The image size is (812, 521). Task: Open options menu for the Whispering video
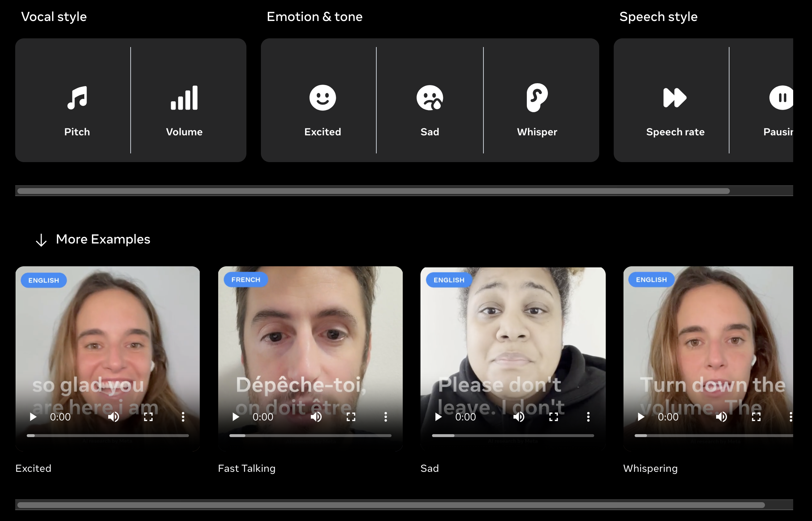tap(791, 418)
